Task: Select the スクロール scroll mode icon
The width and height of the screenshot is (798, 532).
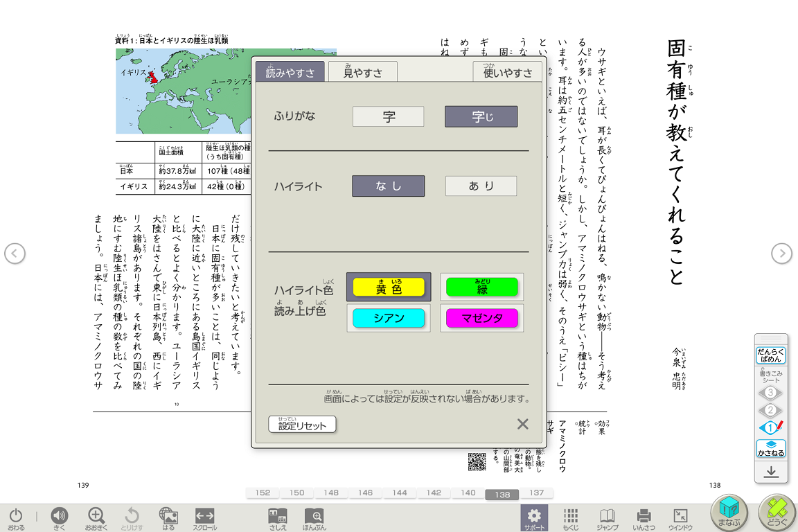Action: coord(204,515)
